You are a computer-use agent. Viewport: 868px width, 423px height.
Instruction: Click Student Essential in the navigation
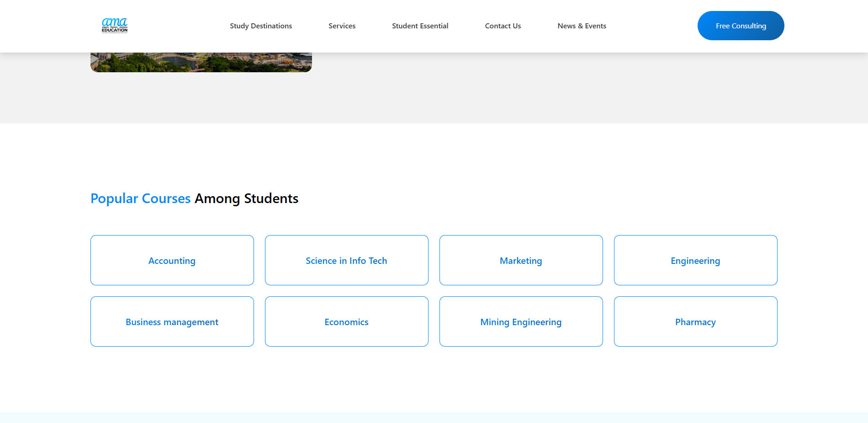pyautogui.click(x=420, y=26)
